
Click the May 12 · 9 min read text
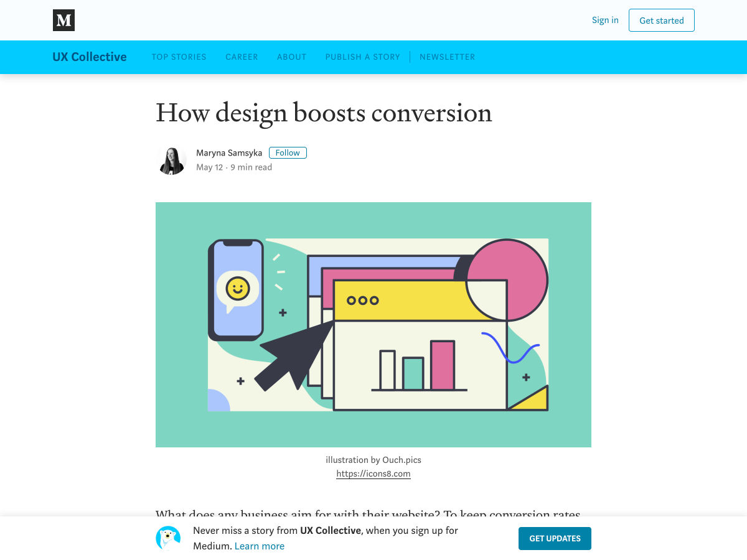pos(234,167)
